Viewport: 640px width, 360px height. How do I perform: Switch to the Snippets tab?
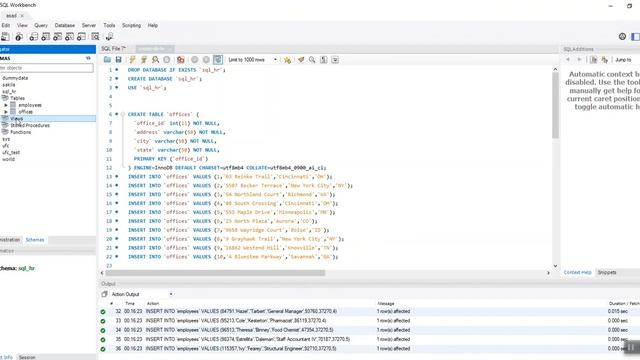coord(607,272)
